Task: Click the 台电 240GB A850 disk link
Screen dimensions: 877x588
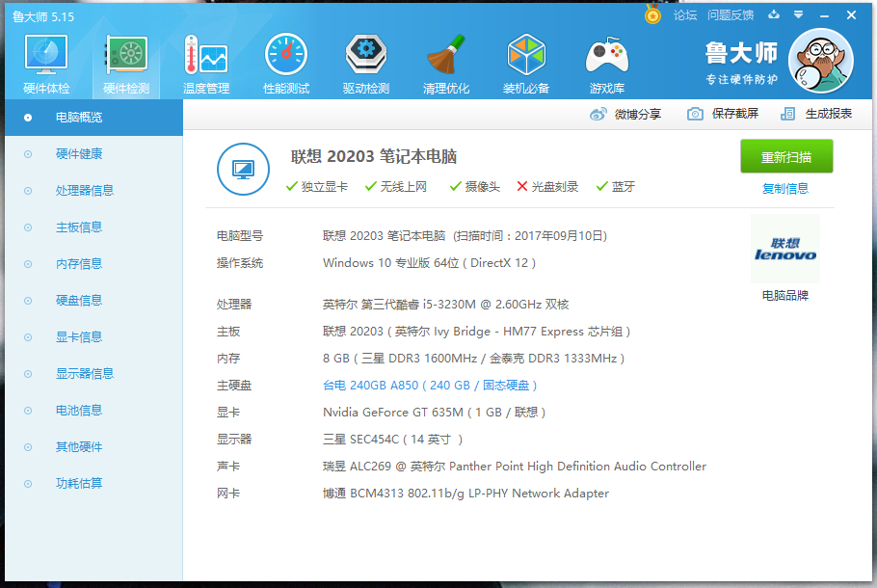Action: [x=430, y=386]
